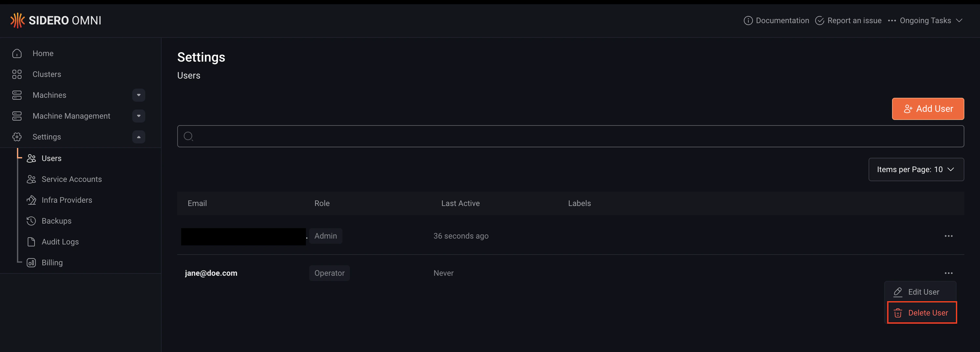Viewport: 980px width, 352px height.
Task: Click the Machine Management server icon
Action: coord(17,116)
